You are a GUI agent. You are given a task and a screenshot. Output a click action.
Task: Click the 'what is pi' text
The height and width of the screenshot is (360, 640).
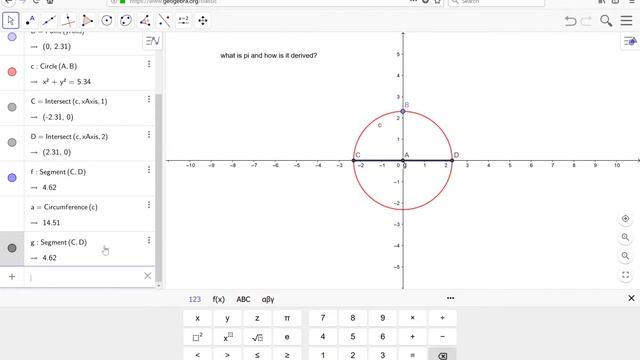pyautogui.click(x=269, y=56)
